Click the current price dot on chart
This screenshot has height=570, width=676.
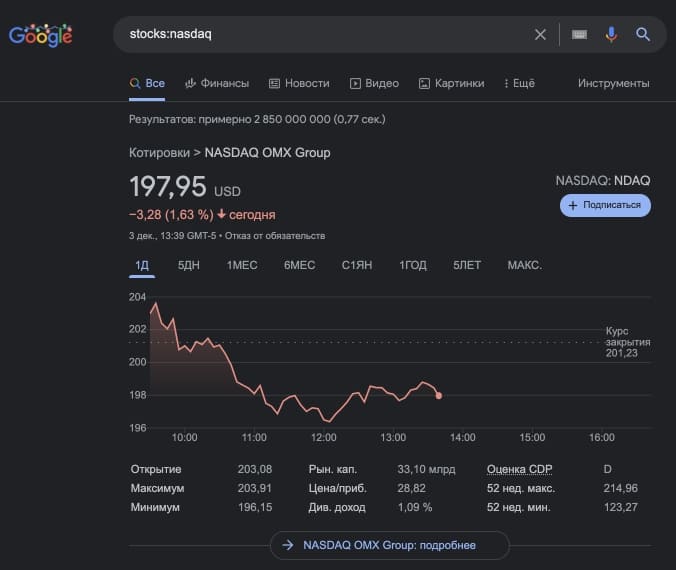[x=438, y=395]
